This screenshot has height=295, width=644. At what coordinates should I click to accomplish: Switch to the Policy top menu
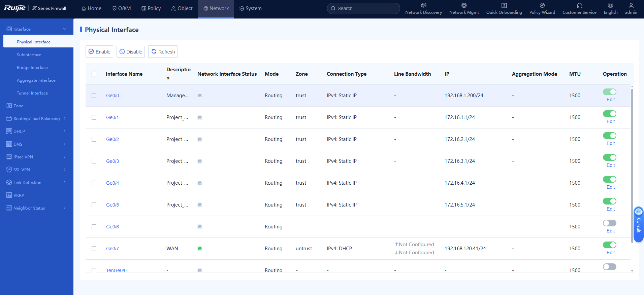tap(151, 8)
